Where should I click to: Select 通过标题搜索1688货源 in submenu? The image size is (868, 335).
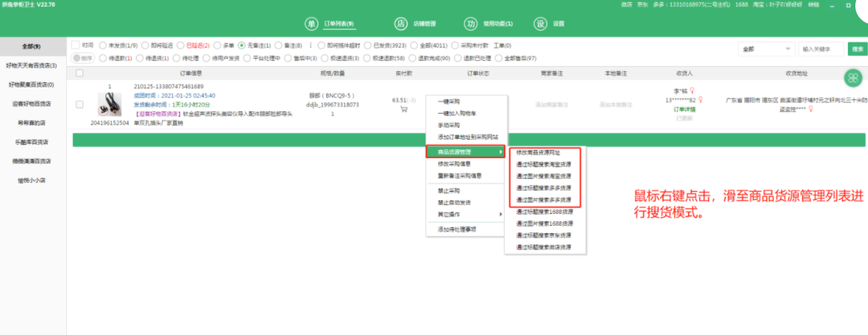[545, 212]
